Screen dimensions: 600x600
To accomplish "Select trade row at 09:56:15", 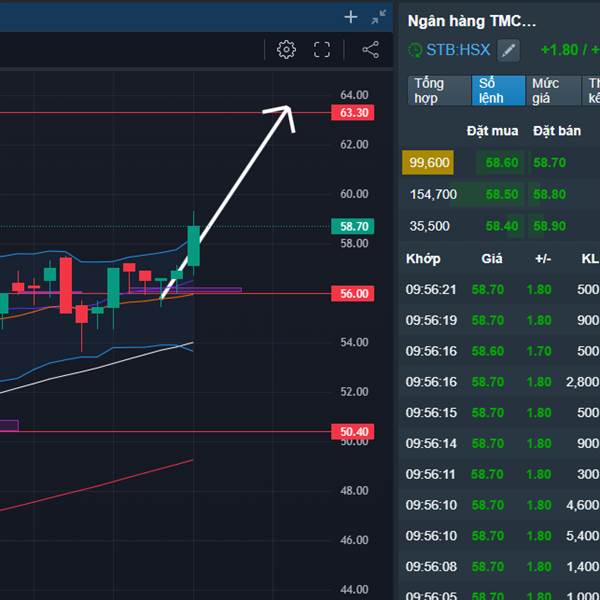I will click(500, 413).
